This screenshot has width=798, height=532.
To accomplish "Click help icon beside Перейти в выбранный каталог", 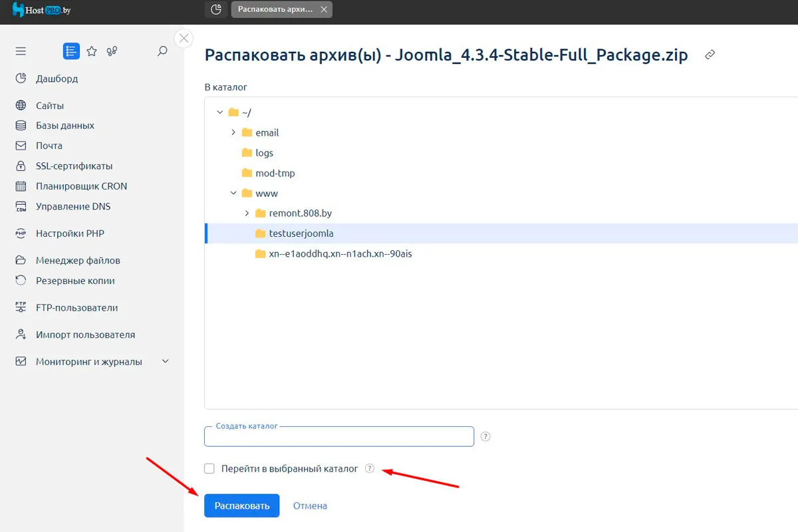I will [x=370, y=469].
